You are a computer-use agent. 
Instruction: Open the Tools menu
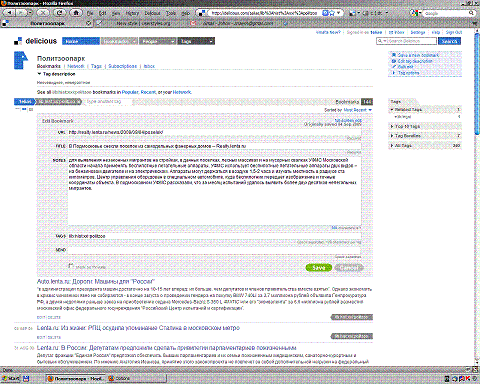tap(171, 13)
